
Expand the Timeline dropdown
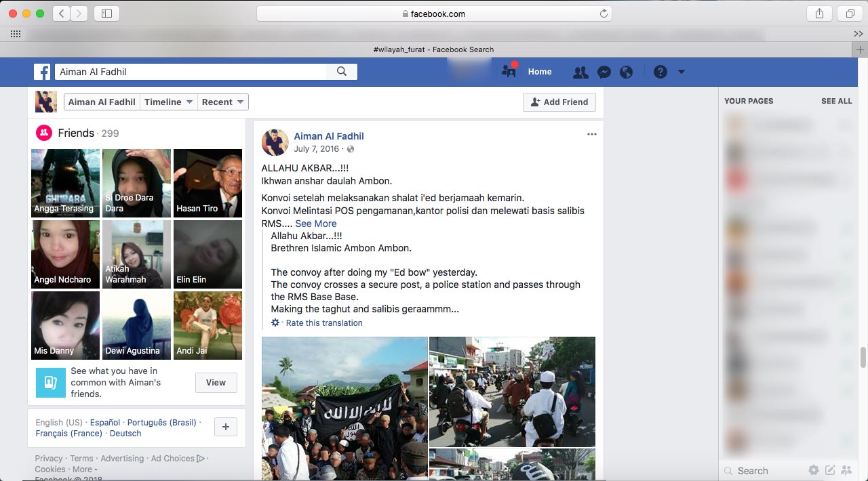click(169, 102)
